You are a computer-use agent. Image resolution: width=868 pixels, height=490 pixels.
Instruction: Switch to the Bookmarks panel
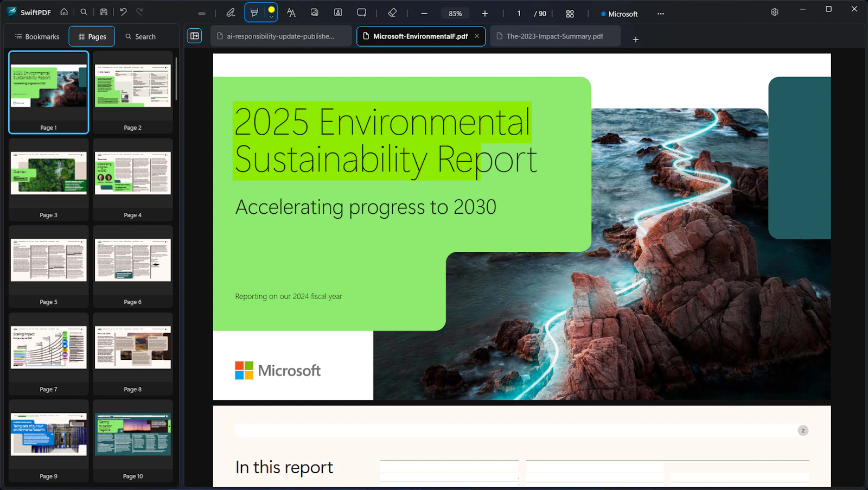[x=36, y=36]
